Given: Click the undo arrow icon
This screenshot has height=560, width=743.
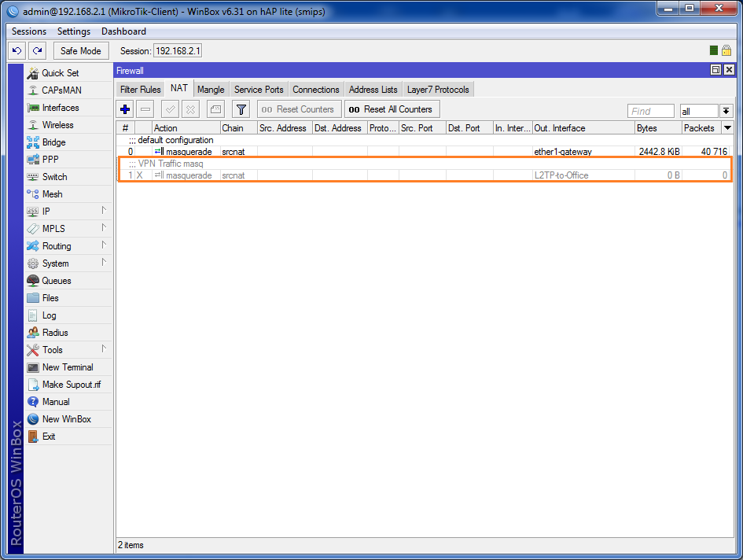Looking at the screenshot, I should click(x=17, y=51).
